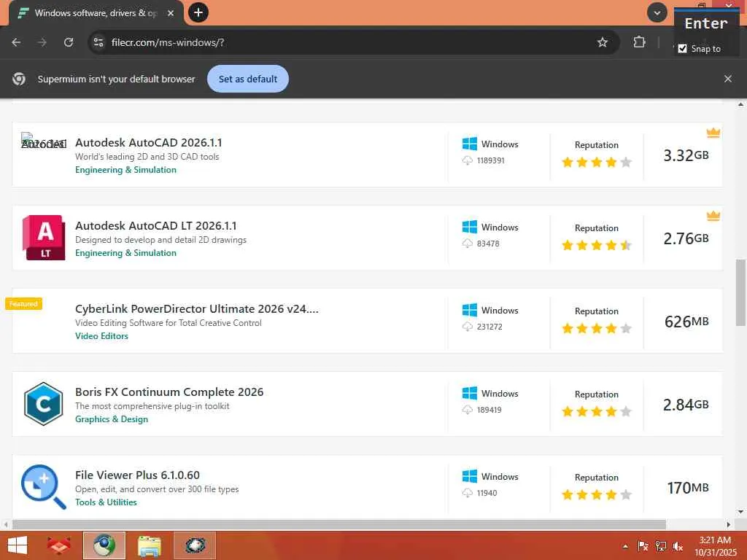Show hidden system tray icons arrow

tap(625, 546)
